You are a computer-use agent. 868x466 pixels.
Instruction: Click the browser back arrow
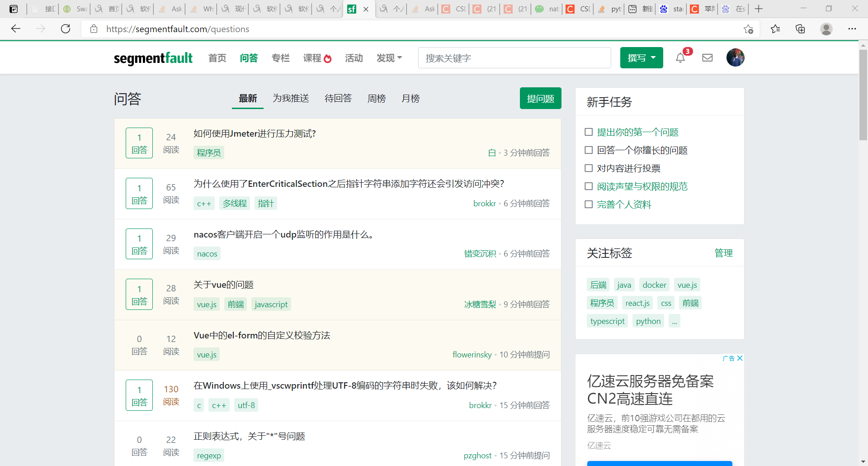[16, 29]
